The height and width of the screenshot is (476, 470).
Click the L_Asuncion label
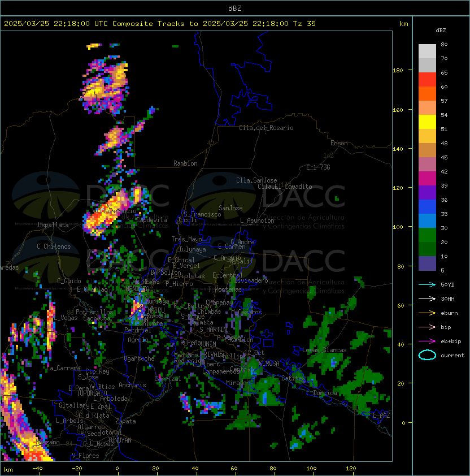click(257, 220)
